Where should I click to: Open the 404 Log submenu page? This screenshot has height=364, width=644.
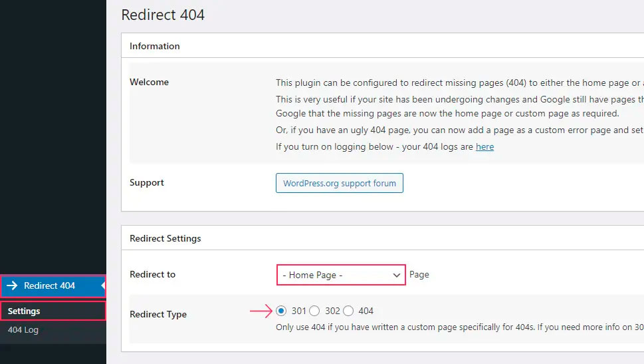pyautogui.click(x=23, y=329)
